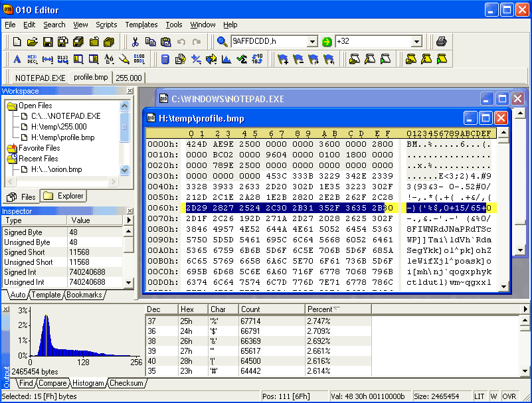532x403 pixels.
Task: Toggle the W indicator in status bar
Action: (493, 396)
